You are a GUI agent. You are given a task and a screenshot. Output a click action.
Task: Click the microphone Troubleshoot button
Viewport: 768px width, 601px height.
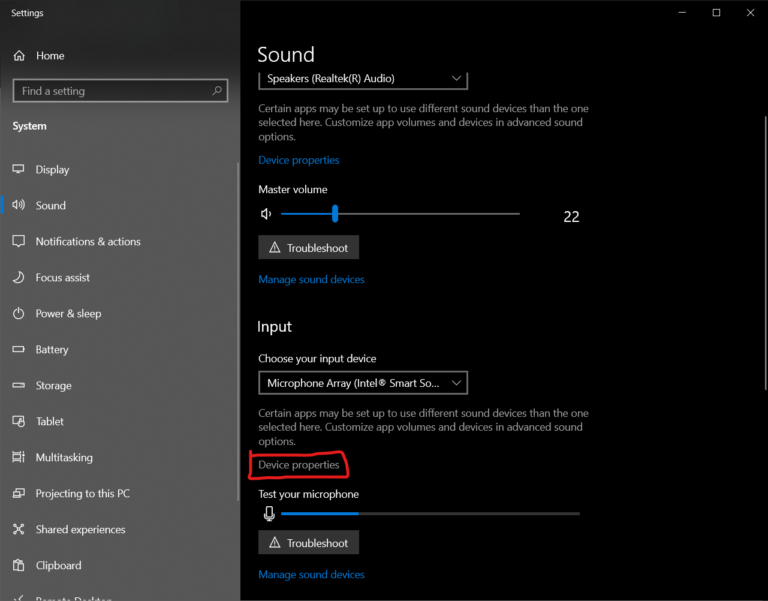click(x=308, y=543)
